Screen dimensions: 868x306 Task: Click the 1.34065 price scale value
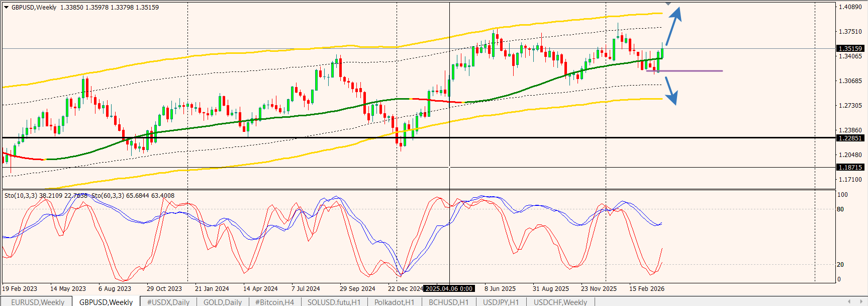[850, 56]
